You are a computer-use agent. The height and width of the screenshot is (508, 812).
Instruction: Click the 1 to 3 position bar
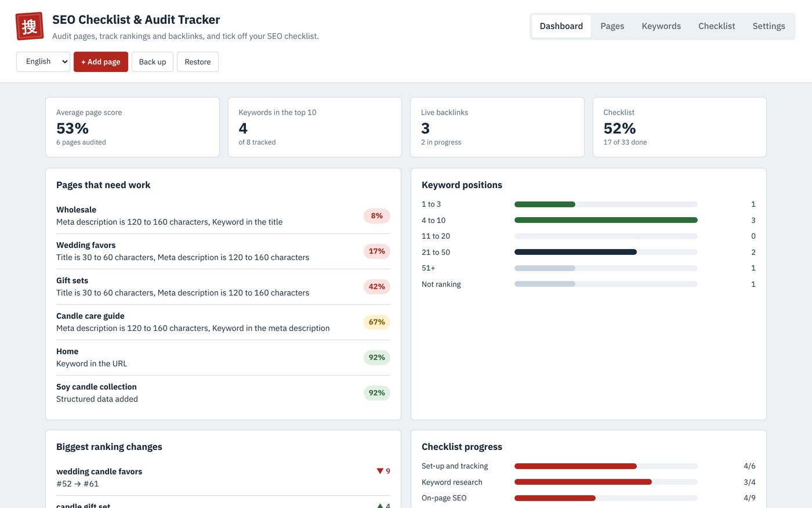click(606, 204)
